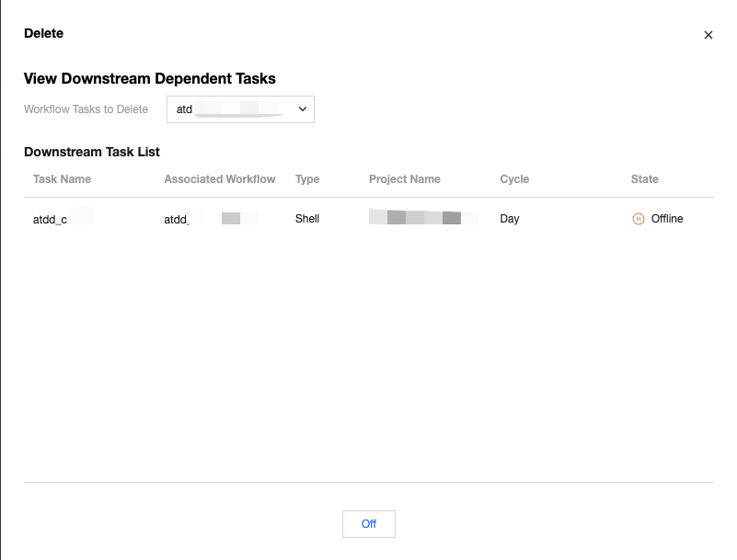This screenshot has width=737, height=560.
Task: Click the Downstream Task List heading
Action: [92, 152]
